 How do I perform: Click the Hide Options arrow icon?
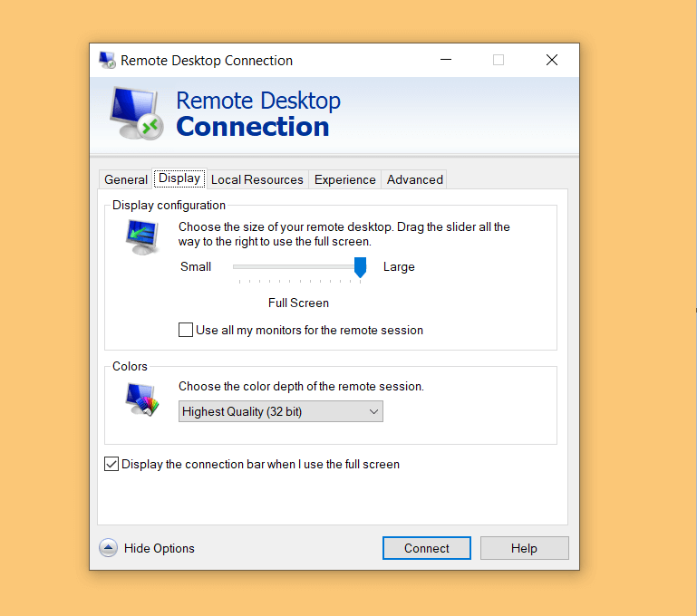(108, 548)
